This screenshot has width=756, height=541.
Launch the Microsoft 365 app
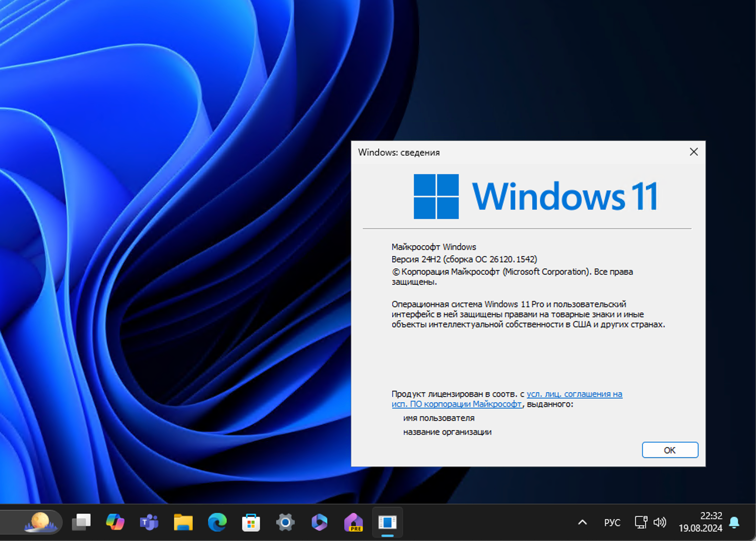[319, 522]
